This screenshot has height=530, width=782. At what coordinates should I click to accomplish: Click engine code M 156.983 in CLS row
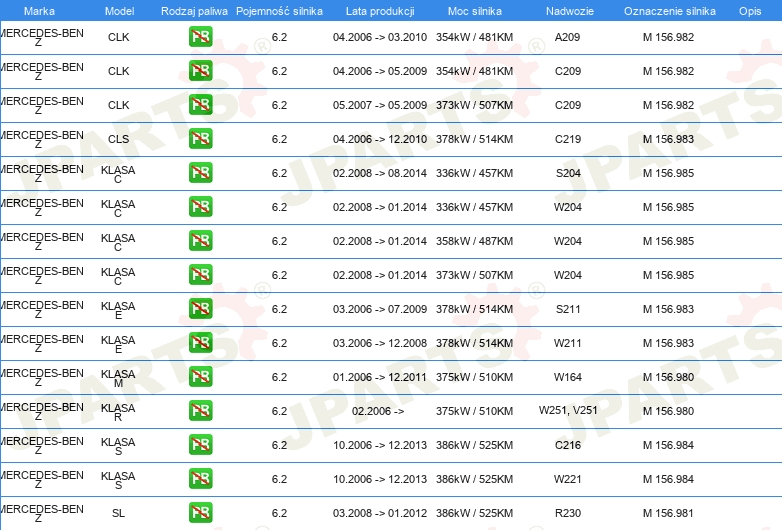[668, 139]
